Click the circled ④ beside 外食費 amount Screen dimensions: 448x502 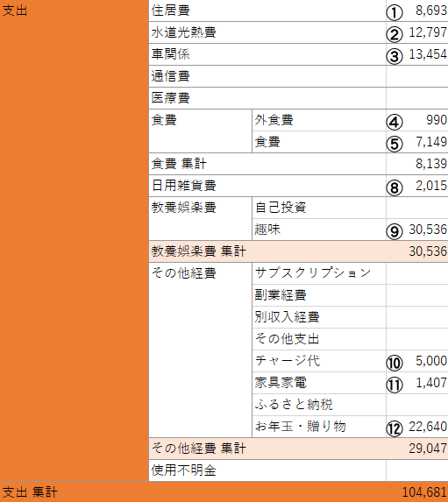pyautogui.click(x=395, y=123)
